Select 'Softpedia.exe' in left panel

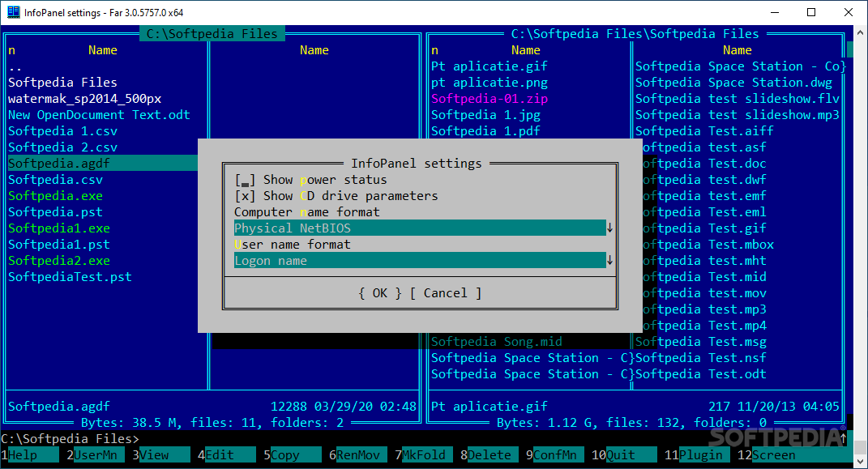point(55,196)
